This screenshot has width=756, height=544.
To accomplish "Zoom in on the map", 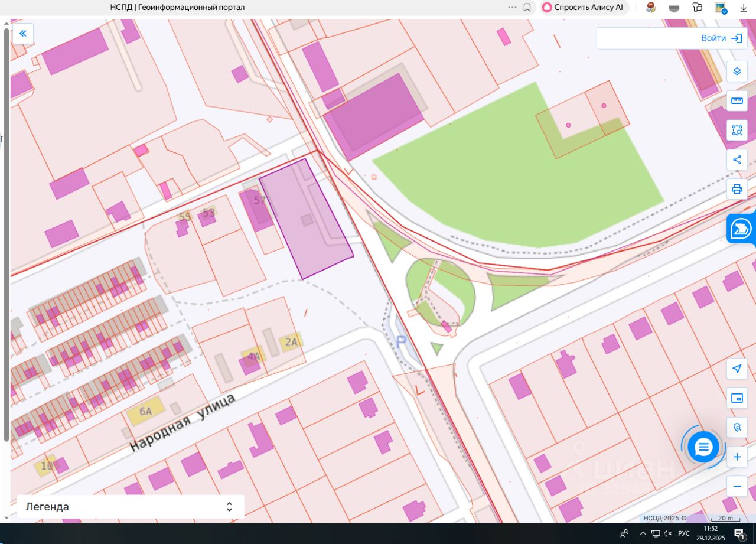I will [737, 457].
